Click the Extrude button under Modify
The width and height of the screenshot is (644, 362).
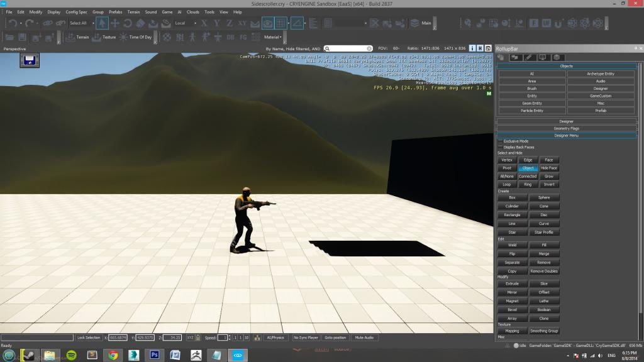point(512,284)
